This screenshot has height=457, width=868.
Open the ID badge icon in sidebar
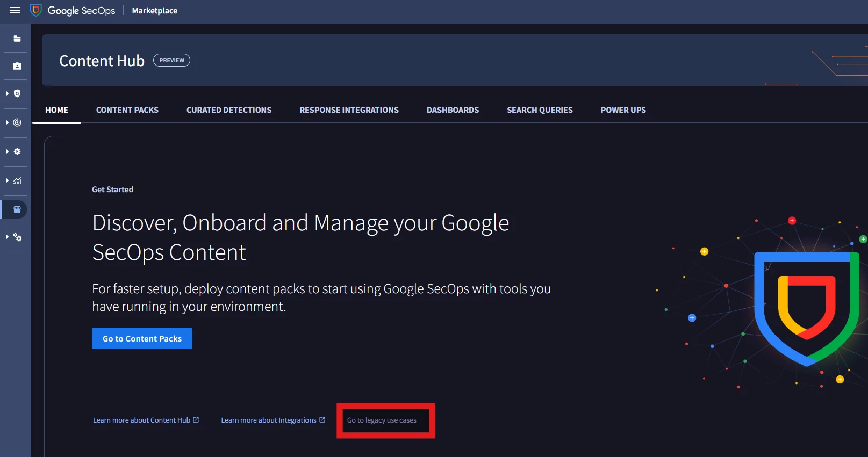tap(17, 66)
